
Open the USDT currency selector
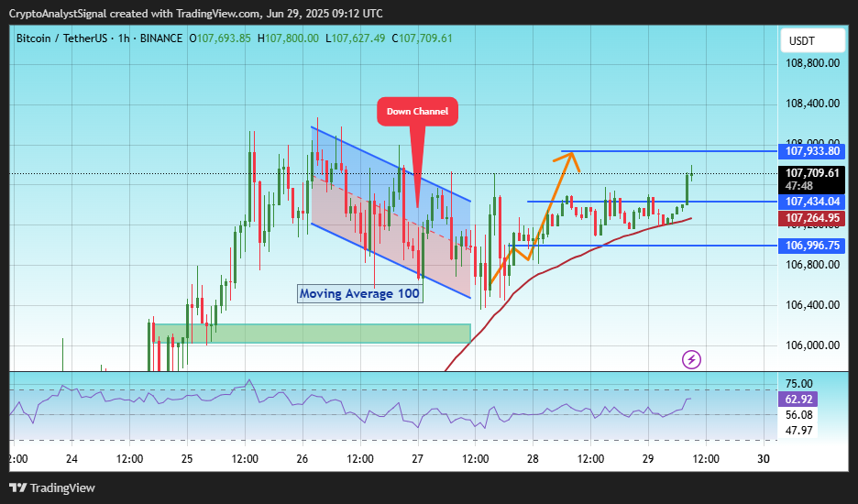(x=812, y=41)
